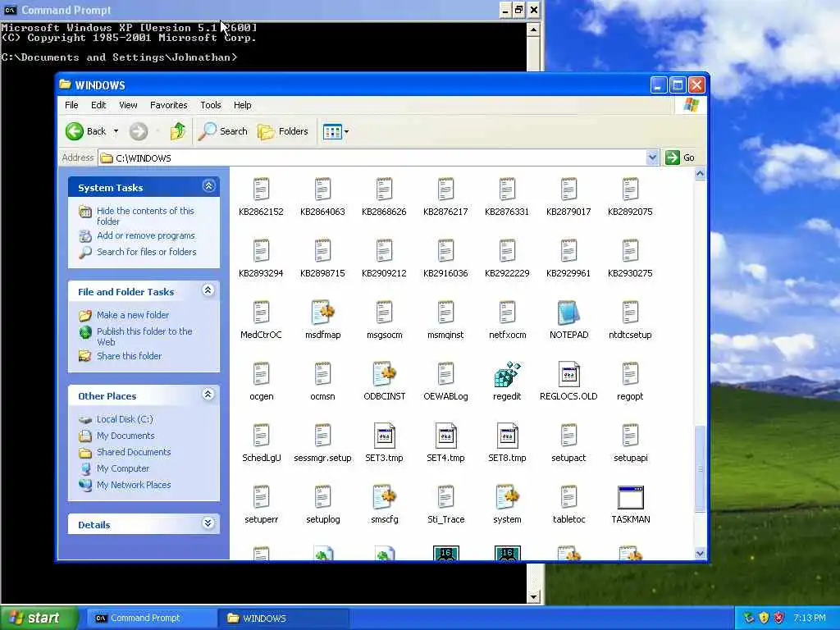The image size is (840, 630).
Task: Click the Start button
Action: tap(39, 618)
